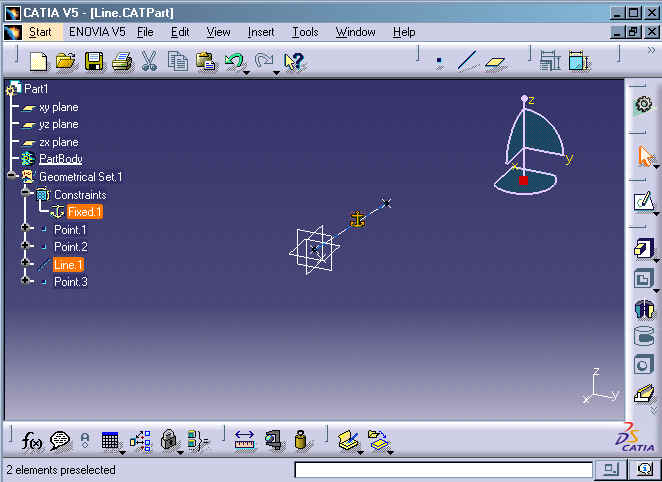This screenshot has height=482, width=662.
Task: Click the power input command field
Action: [443, 470]
